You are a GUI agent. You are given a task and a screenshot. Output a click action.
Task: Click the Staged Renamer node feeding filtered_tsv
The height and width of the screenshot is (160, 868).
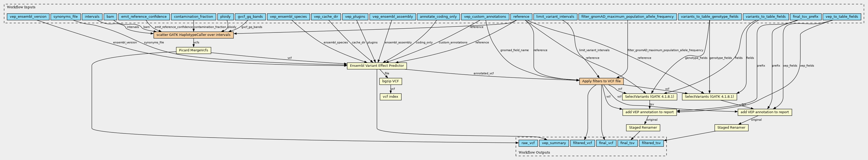(x=732, y=128)
